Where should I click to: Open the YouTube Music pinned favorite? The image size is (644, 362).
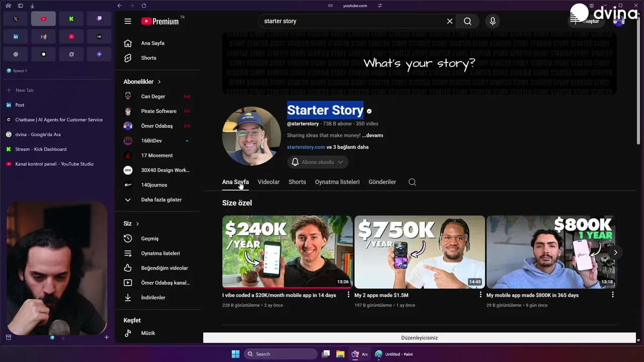pos(71,37)
